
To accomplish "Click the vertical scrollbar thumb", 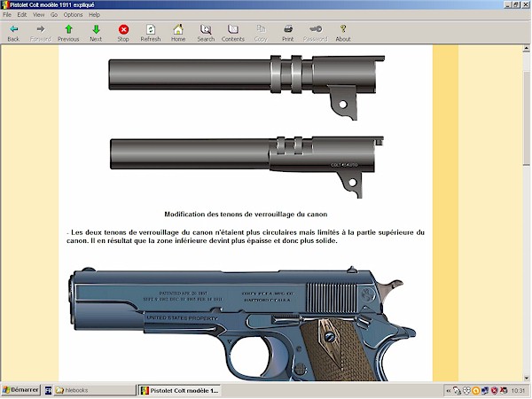I will [527, 119].
